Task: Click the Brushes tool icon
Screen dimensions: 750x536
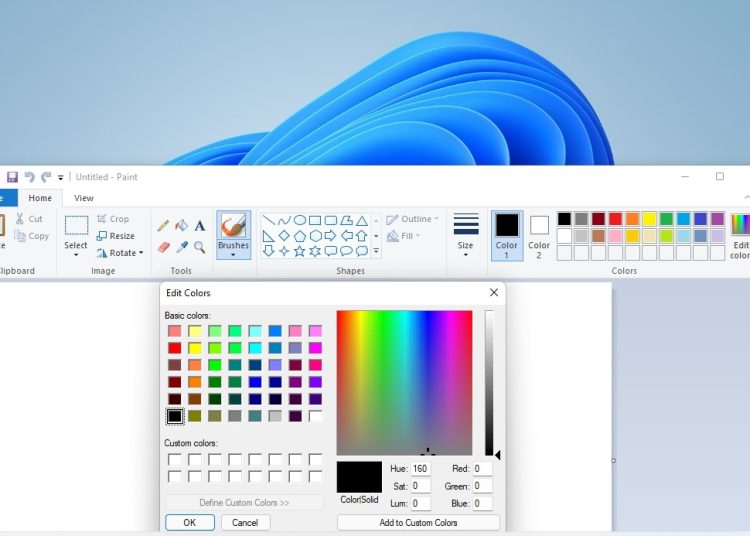Action: 233,225
